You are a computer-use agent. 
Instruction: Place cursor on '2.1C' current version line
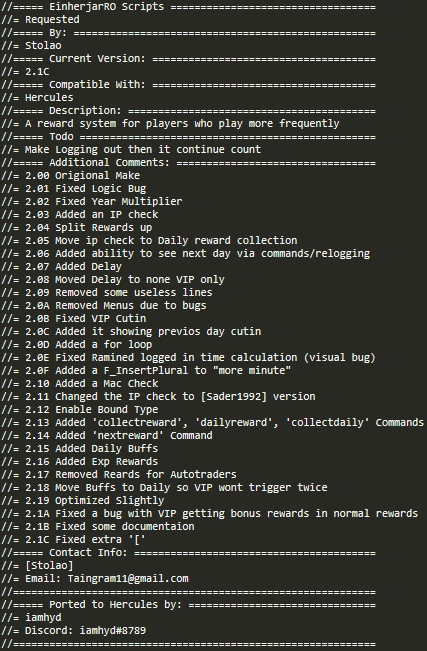pos(25,72)
